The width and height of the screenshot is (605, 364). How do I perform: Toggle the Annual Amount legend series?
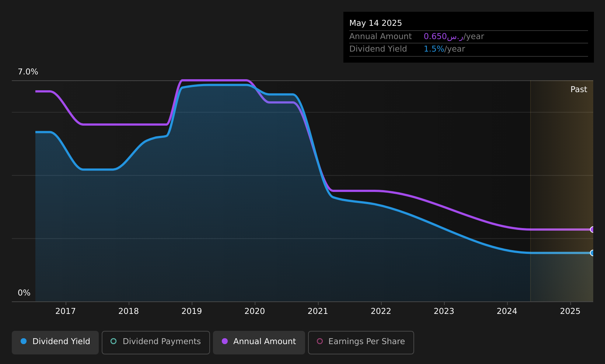pos(259,342)
